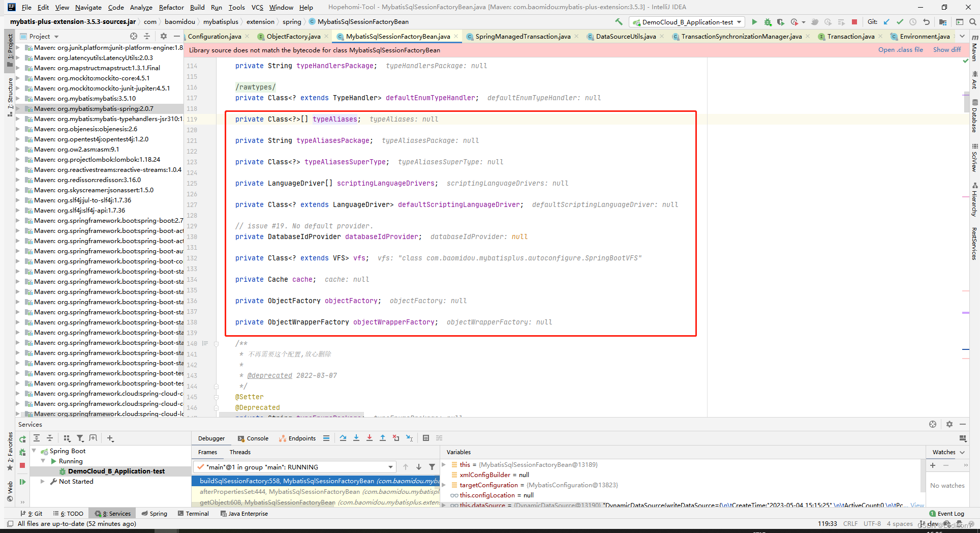This screenshot has width=980, height=533.
Task: Click Rerun green arrow in Services
Action: (x=22, y=439)
